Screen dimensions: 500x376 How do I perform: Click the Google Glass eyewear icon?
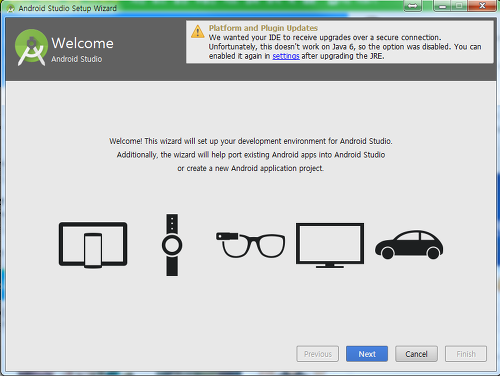(x=251, y=245)
